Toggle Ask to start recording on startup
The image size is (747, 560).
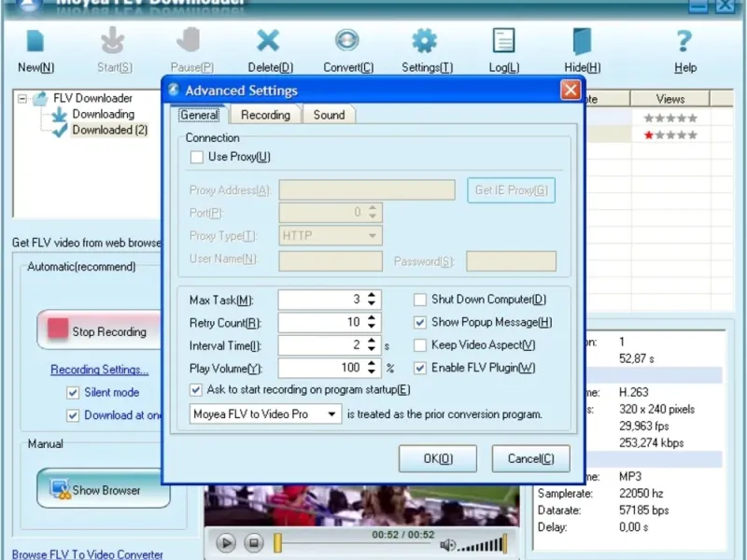pyautogui.click(x=195, y=389)
